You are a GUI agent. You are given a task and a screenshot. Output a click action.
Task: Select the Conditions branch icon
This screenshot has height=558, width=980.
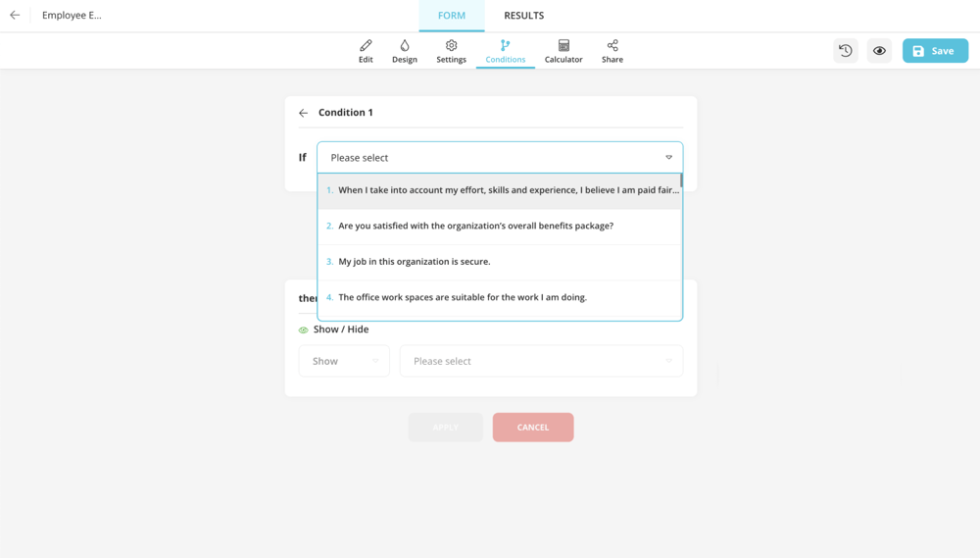505,46
